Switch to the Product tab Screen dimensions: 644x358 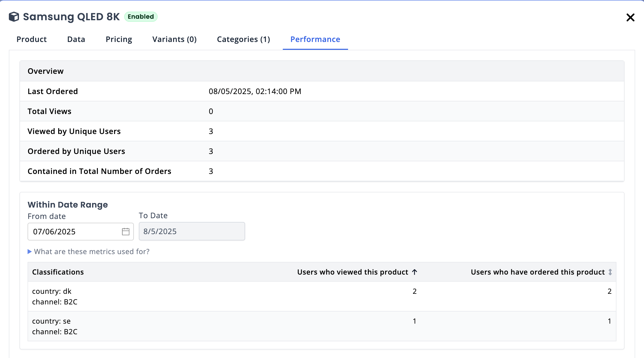pyautogui.click(x=32, y=39)
